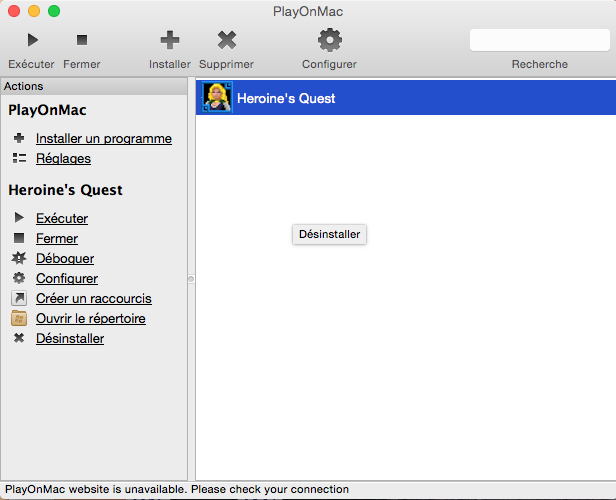
Task: Run game via sidebar Exécuter link
Action: tap(62, 218)
